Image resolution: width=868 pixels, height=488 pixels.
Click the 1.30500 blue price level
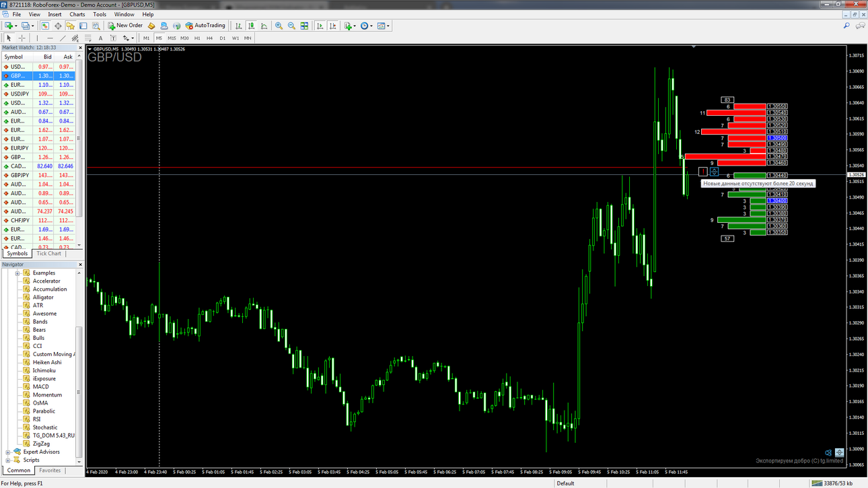click(777, 138)
